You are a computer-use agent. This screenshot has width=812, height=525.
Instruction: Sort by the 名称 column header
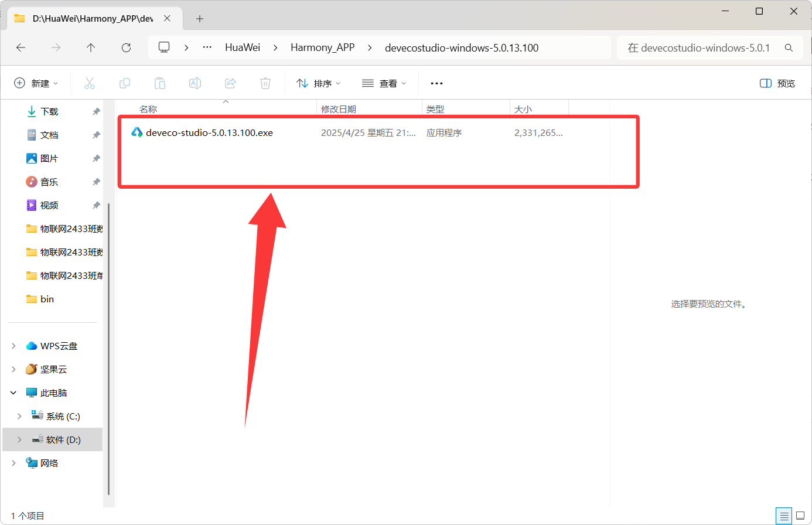148,109
